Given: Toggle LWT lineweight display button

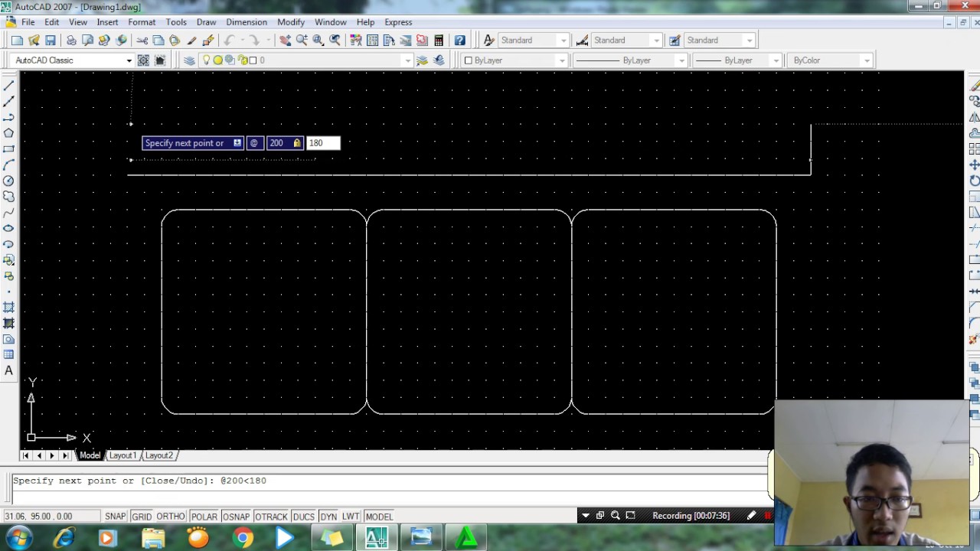Looking at the screenshot, I should [351, 517].
